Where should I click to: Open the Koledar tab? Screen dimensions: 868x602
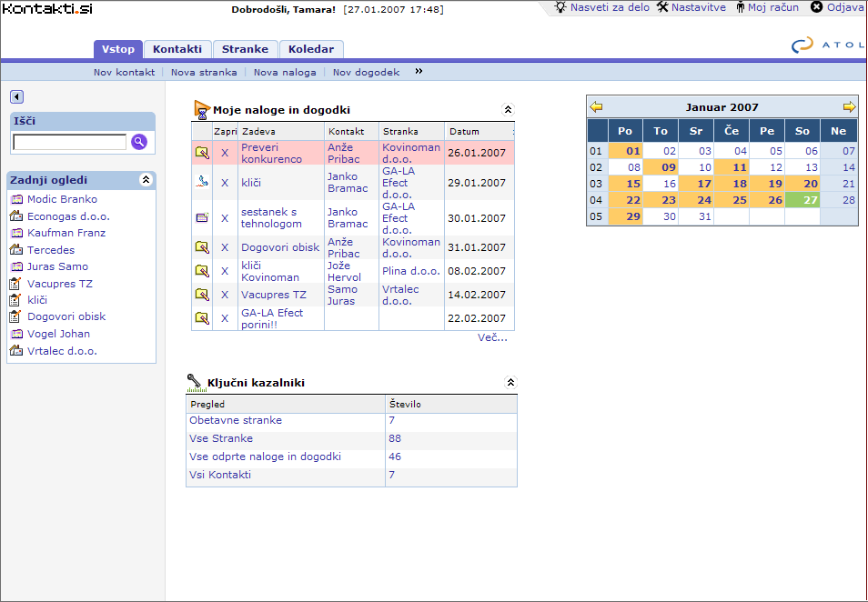click(x=311, y=49)
